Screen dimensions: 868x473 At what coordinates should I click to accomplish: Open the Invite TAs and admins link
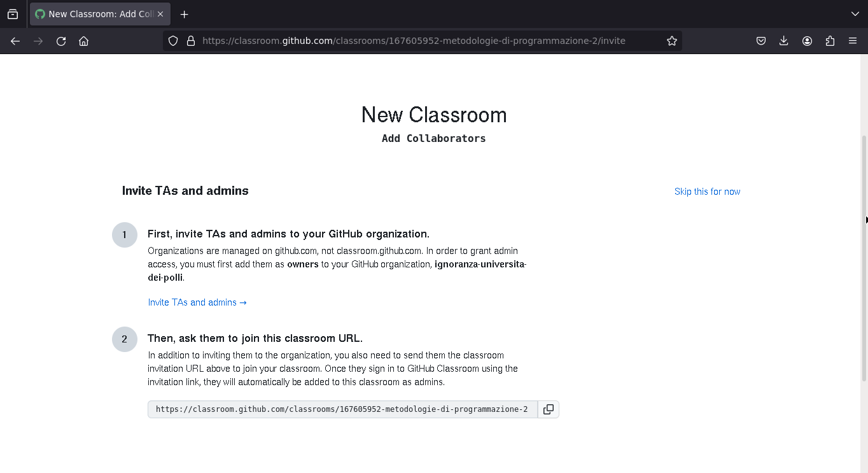(x=197, y=302)
